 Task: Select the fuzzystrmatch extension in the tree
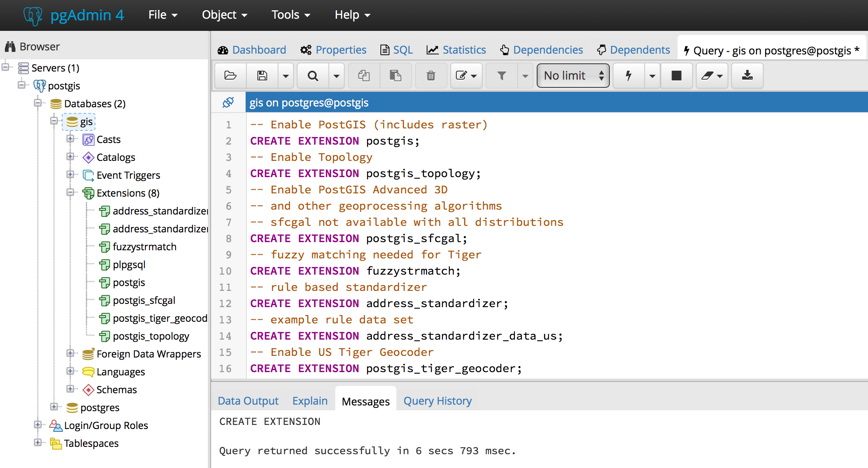pyautogui.click(x=145, y=247)
